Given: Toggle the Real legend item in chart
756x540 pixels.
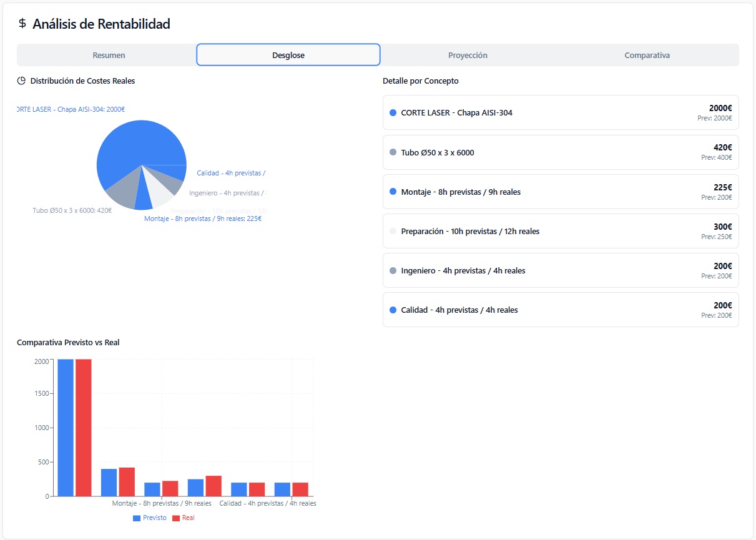Looking at the screenshot, I should coord(184,518).
